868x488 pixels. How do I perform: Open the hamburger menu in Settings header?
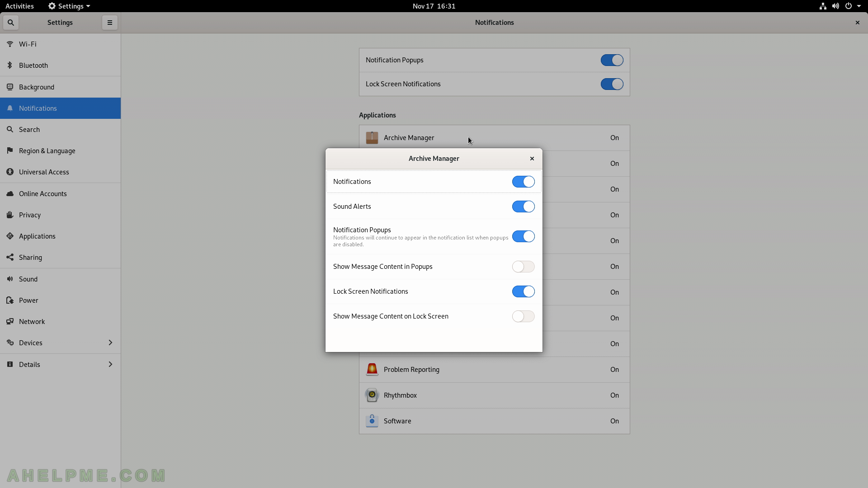[x=109, y=23]
